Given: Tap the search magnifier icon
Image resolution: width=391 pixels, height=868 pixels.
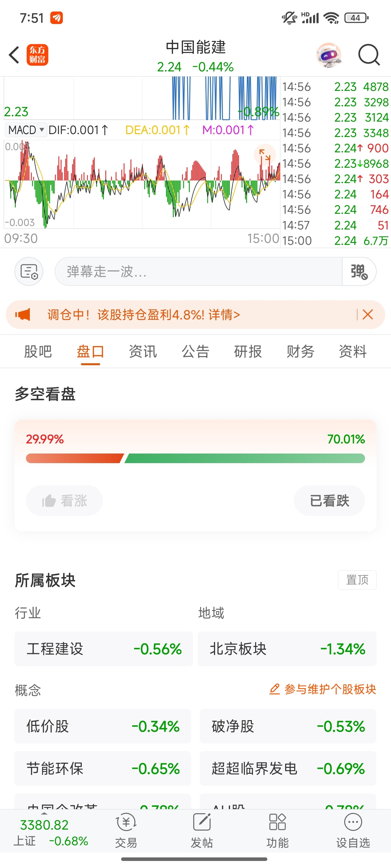Looking at the screenshot, I should click(369, 55).
